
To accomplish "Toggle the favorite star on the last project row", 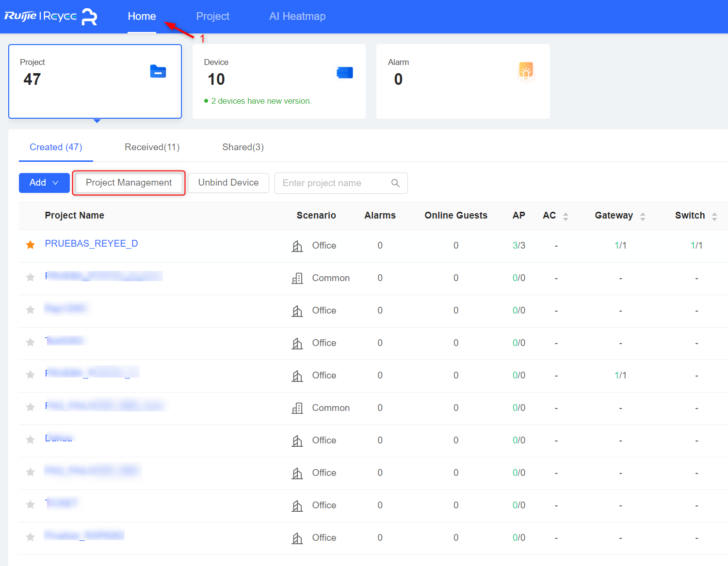I will [31, 537].
